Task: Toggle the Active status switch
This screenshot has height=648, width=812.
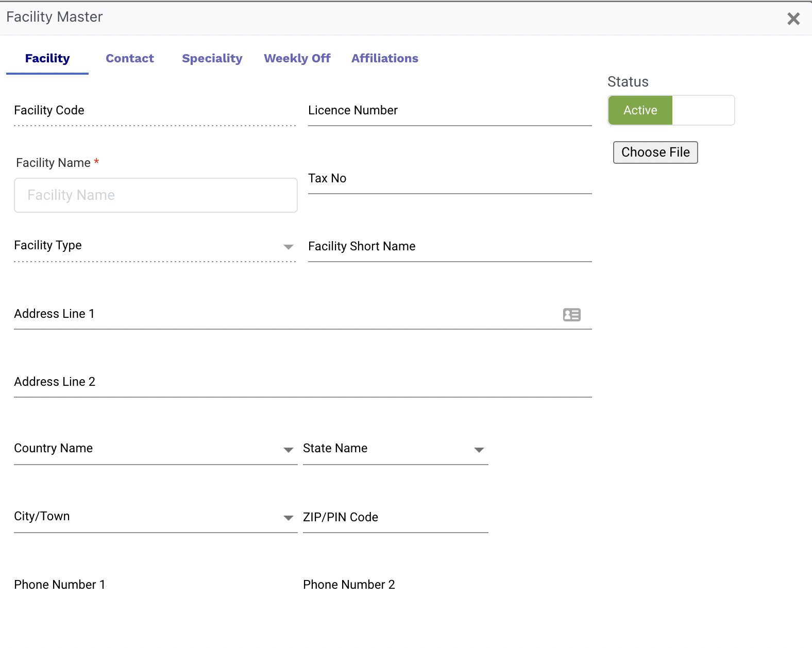Action: click(671, 110)
